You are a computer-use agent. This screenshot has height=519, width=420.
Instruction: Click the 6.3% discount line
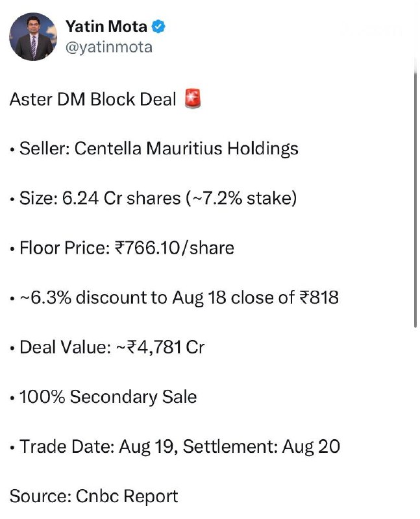coord(174,298)
